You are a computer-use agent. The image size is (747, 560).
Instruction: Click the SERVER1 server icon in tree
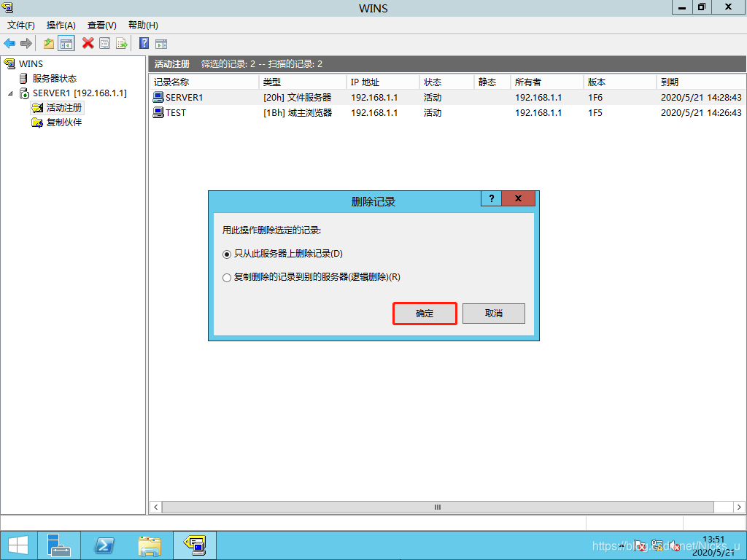coord(24,93)
